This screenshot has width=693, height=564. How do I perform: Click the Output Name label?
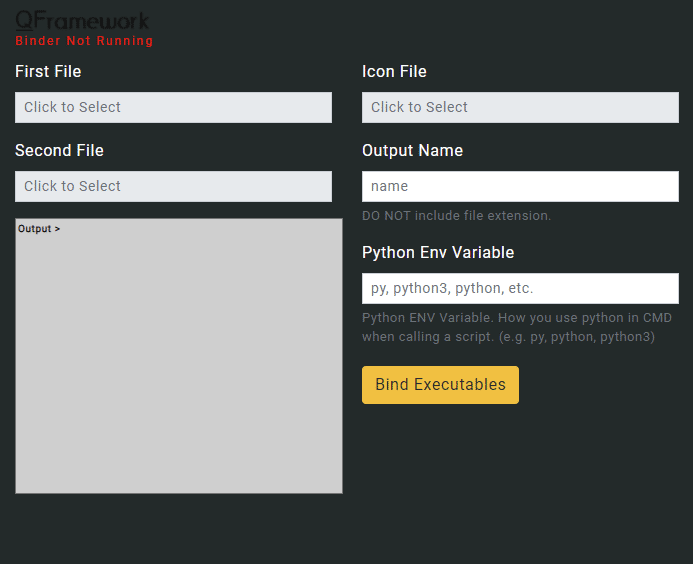412,150
